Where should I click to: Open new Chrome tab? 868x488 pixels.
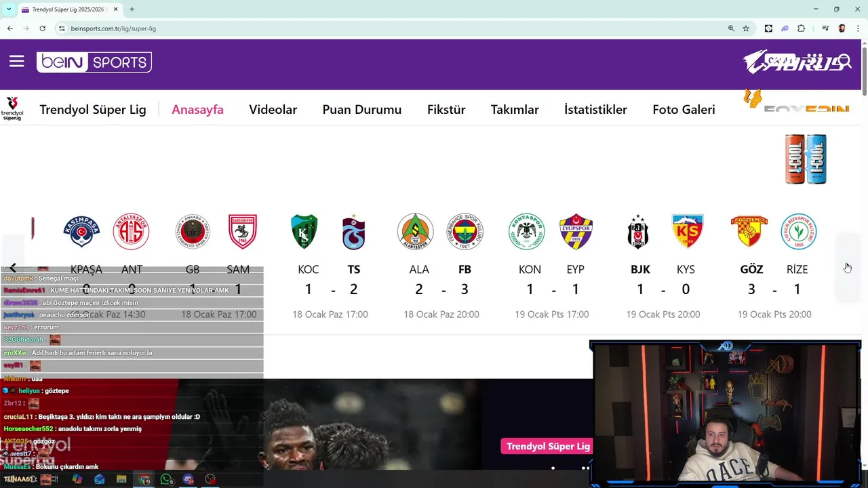pos(132,9)
